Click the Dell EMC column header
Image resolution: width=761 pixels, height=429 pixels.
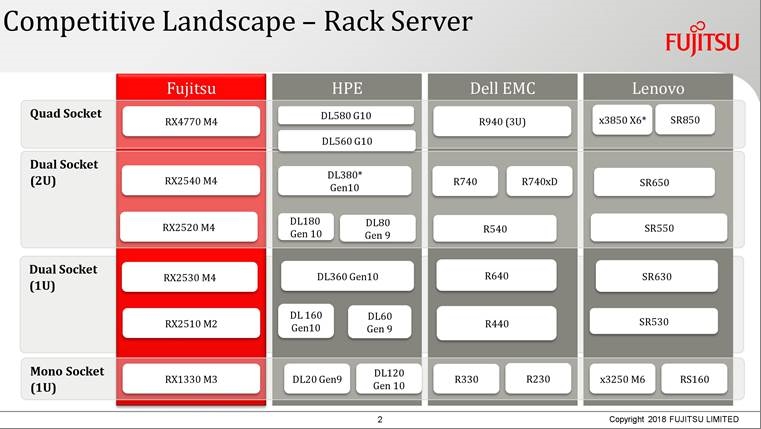coord(503,88)
